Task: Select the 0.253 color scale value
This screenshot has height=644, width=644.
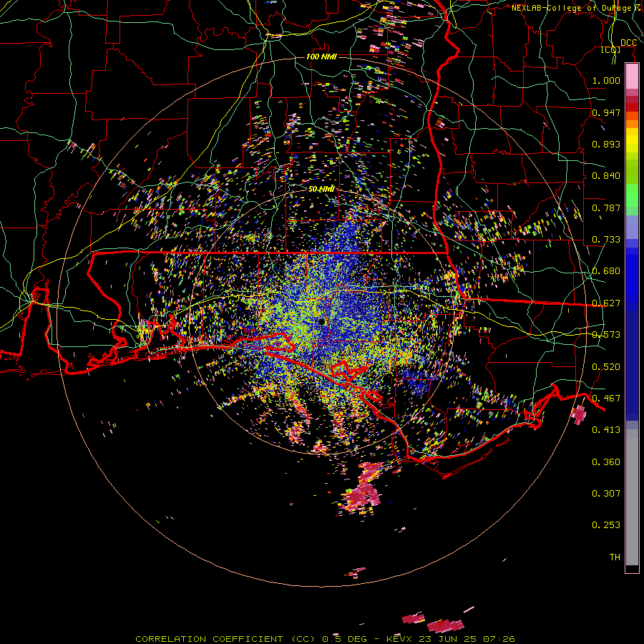Action: point(606,525)
